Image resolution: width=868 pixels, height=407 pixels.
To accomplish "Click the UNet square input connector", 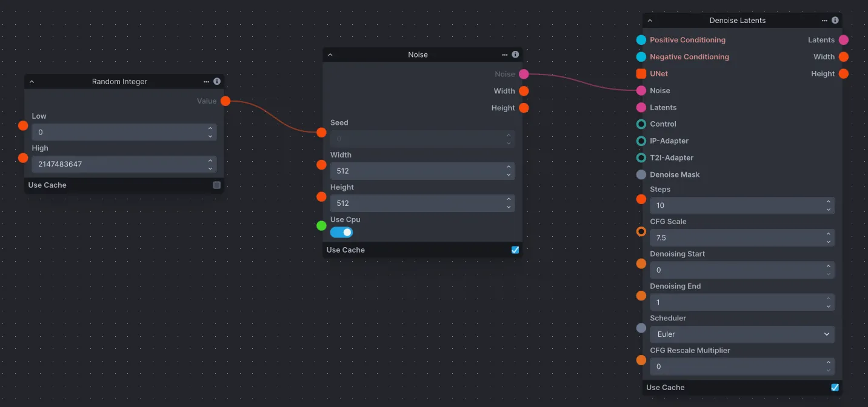I will tap(641, 74).
